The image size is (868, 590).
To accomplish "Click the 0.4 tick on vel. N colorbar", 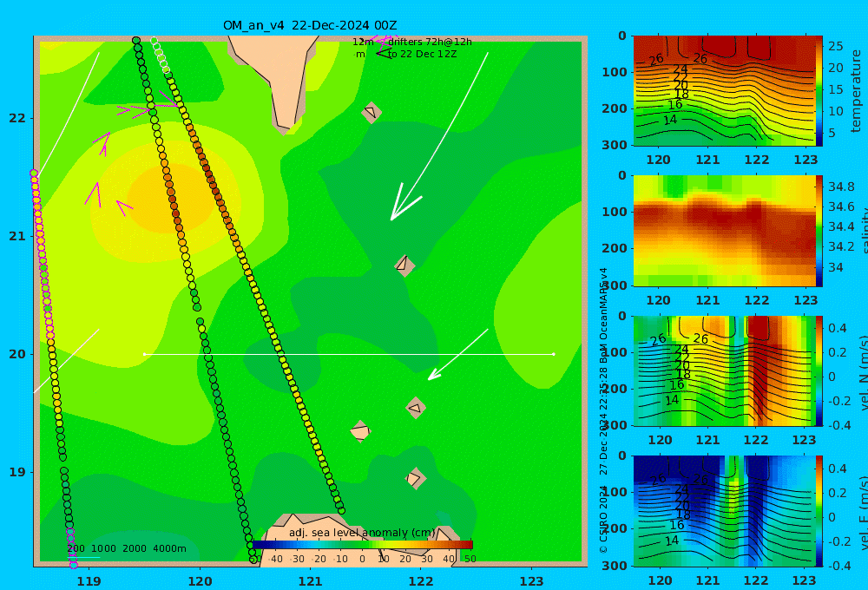I will coord(838,328).
